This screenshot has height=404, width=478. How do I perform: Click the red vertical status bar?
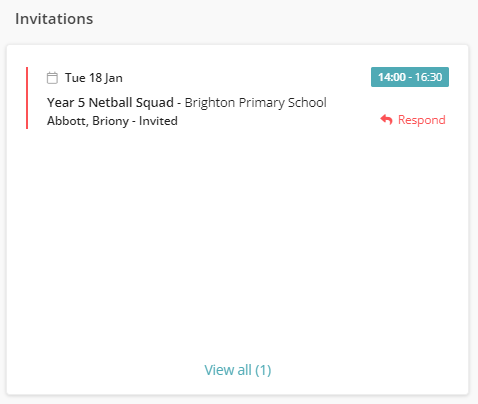click(27, 98)
